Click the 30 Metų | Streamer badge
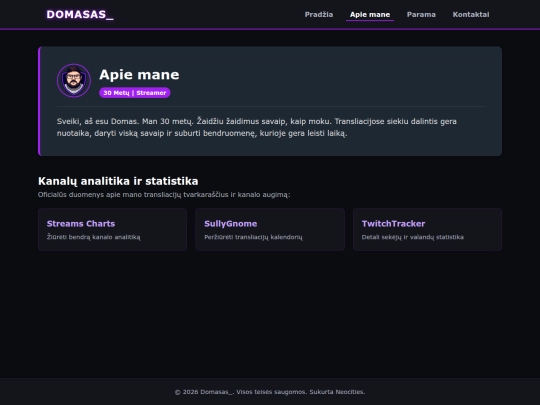540x405 pixels. [135, 93]
